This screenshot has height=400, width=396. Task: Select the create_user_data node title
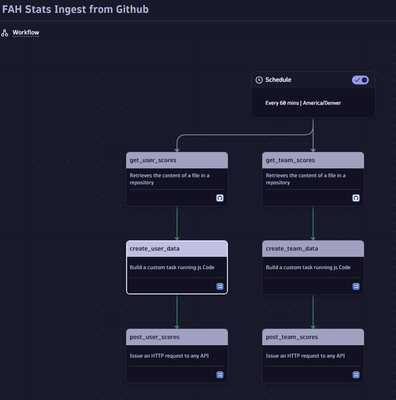tap(155, 249)
